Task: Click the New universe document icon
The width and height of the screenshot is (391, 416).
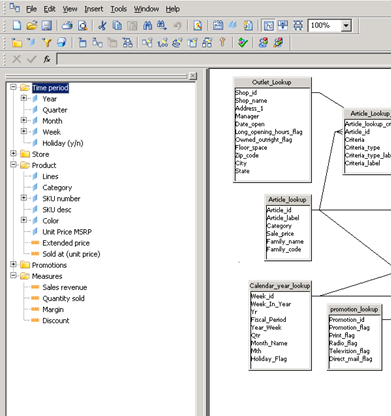Action: pos(17,25)
